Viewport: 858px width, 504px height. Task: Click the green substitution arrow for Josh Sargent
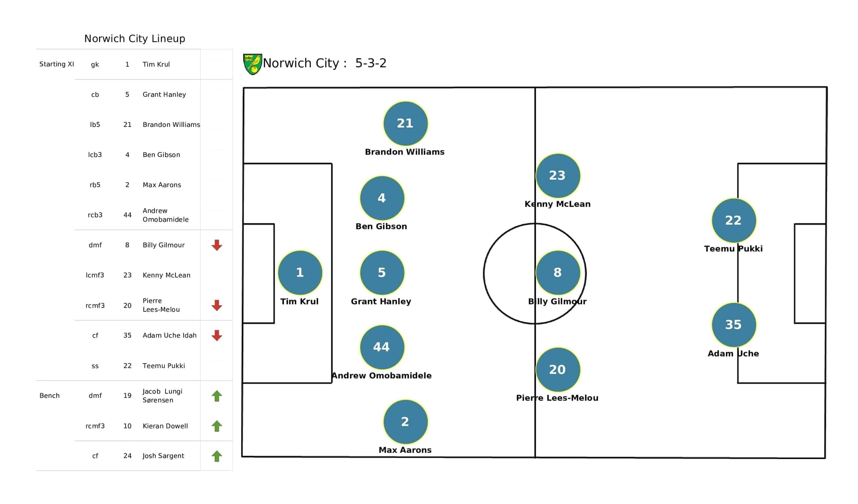(x=217, y=456)
